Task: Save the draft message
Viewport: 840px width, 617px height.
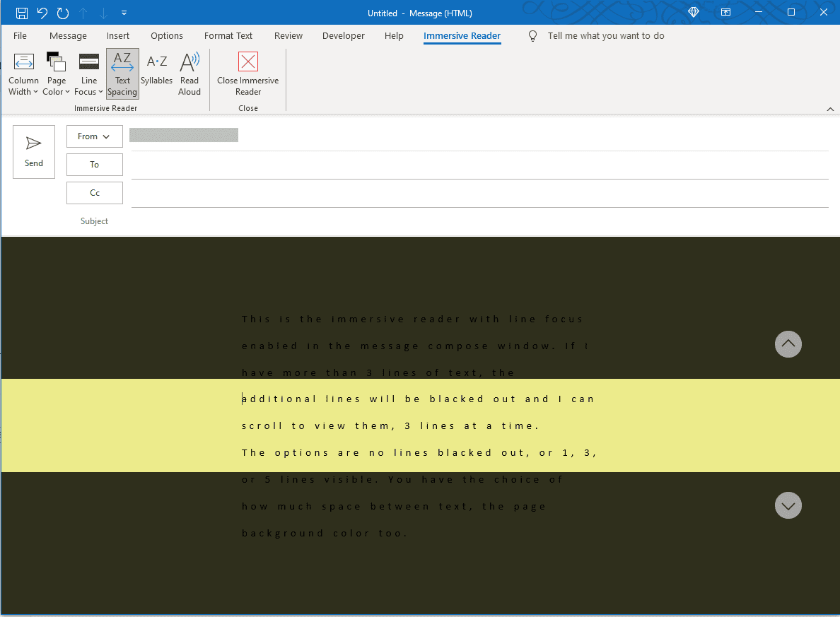Action: click(21, 13)
